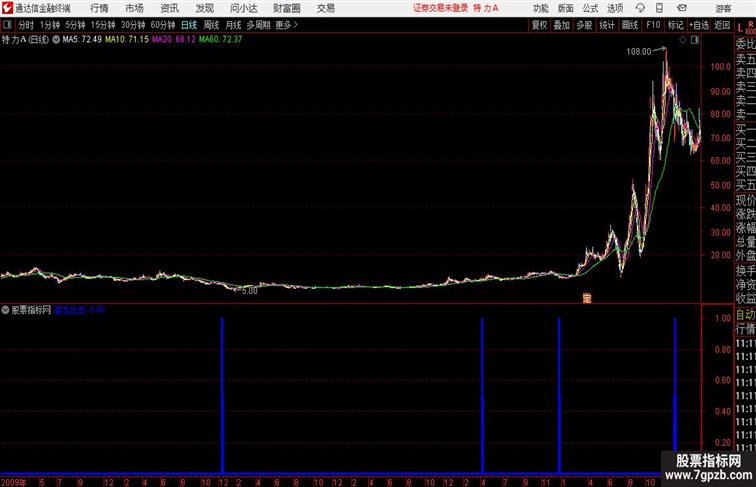Click the MA10: 71.15 value

[127, 40]
